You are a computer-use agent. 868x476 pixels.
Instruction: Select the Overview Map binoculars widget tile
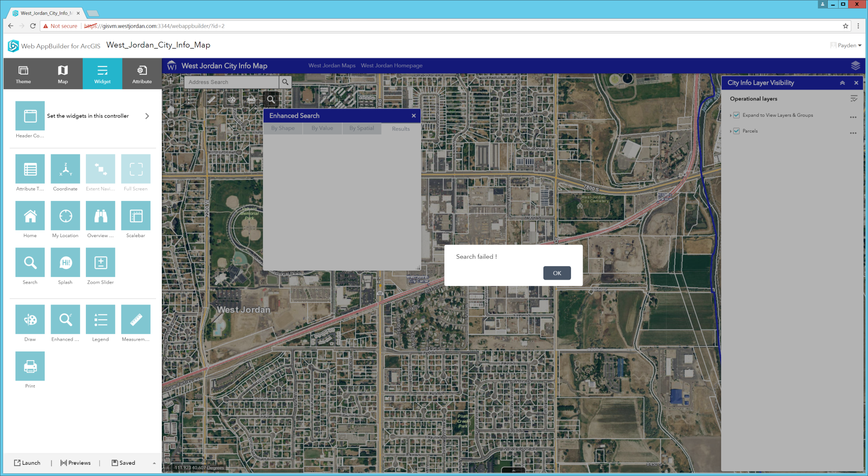point(100,216)
